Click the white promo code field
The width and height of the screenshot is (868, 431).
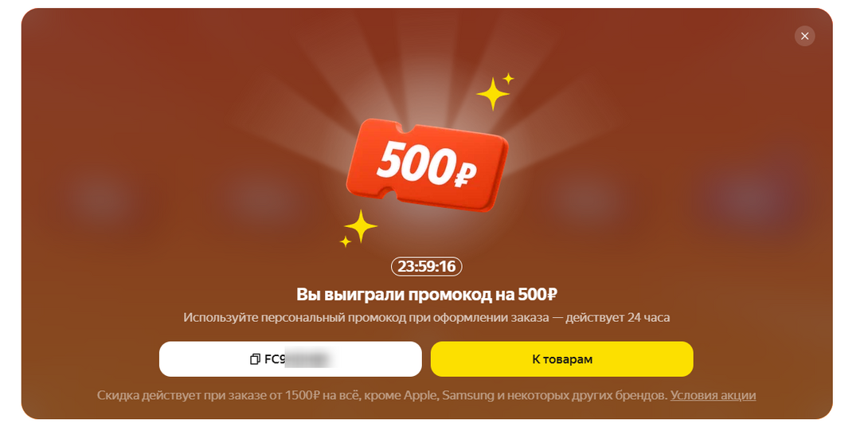[x=290, y=359]
